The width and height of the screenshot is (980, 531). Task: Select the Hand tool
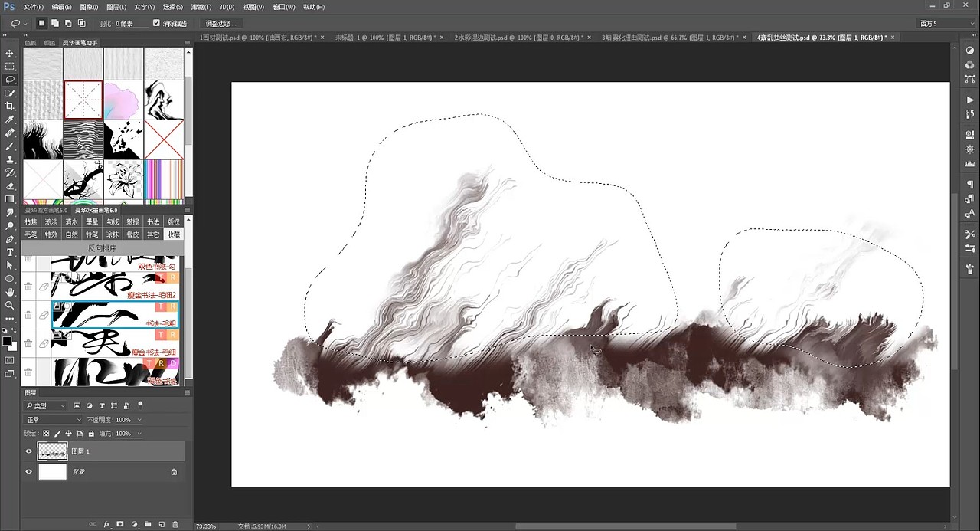10,292
